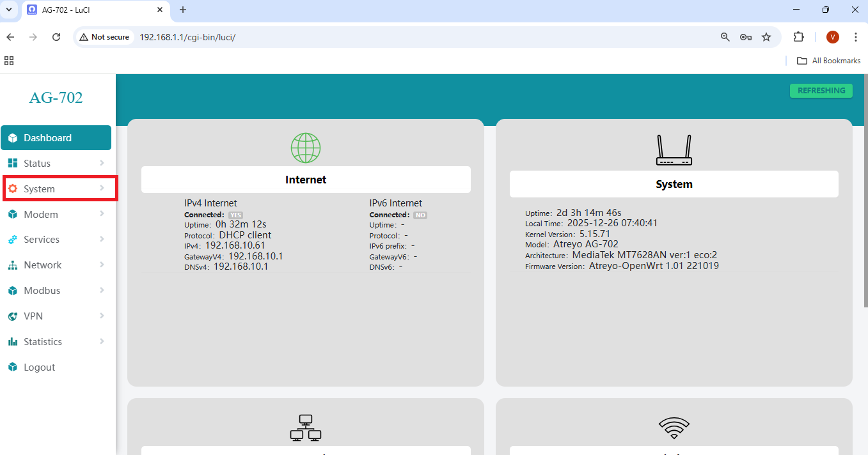Open Chrome three-dot menu

[855, 37]
